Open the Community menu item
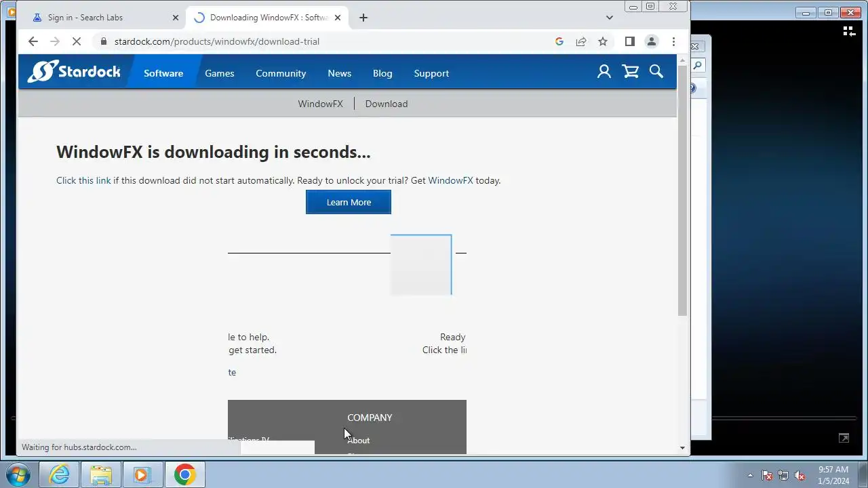Viewport: 868px width, 488px height. tap(281, 73)
